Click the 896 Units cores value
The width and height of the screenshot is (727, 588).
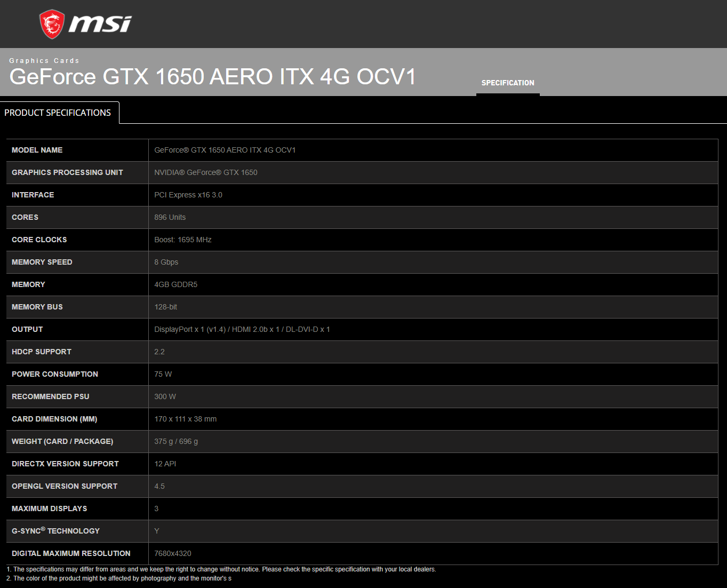170,217
